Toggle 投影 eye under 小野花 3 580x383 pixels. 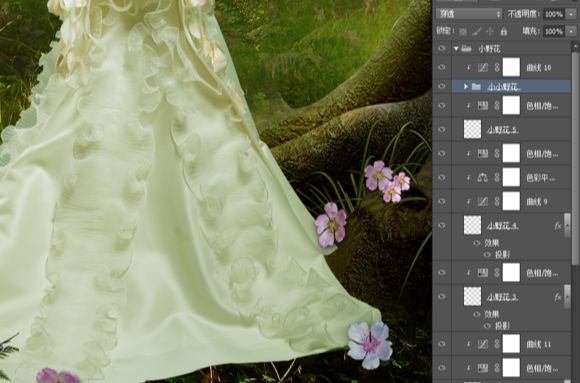(x=487, y=326)
